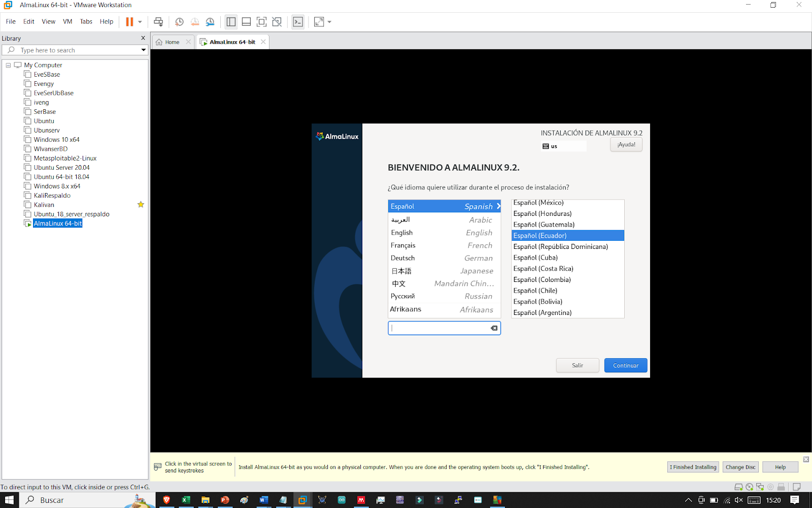Enter full screen mode icon
Viewport: 812px width, 508px height.
[261, 22]
